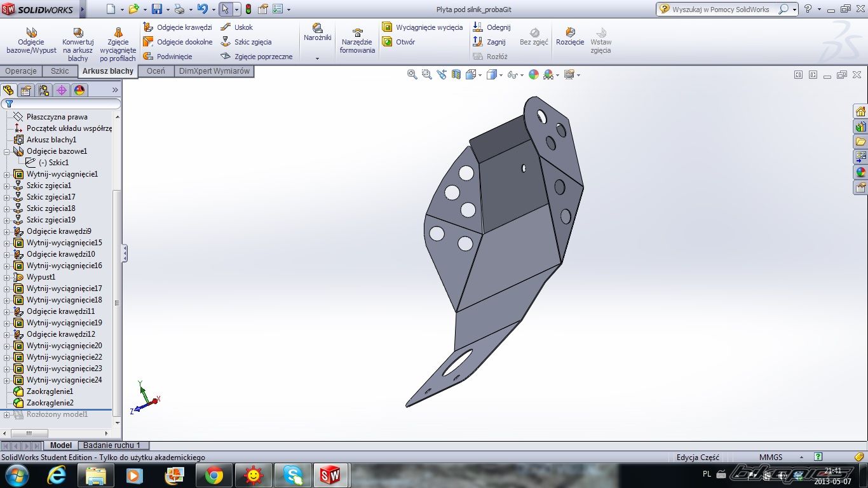
Task: Click the Podwinięcie tool
Action: coord(168,57)
